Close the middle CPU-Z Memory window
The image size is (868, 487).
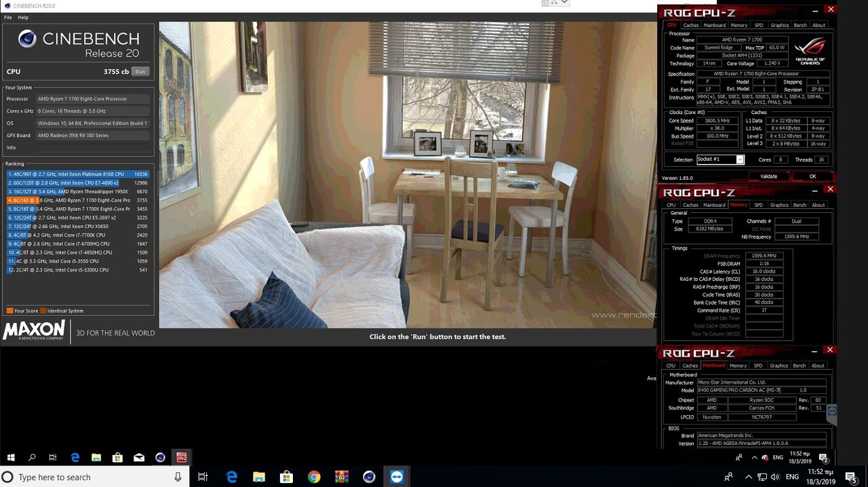831,190
